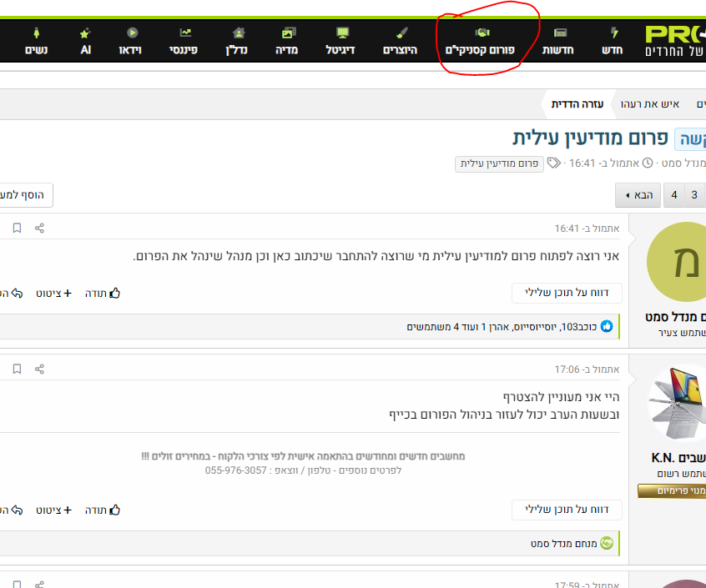The width and height of the screenshot is (706, 588).
Task: Go to the next page with הבא
Action: (638, 195)
